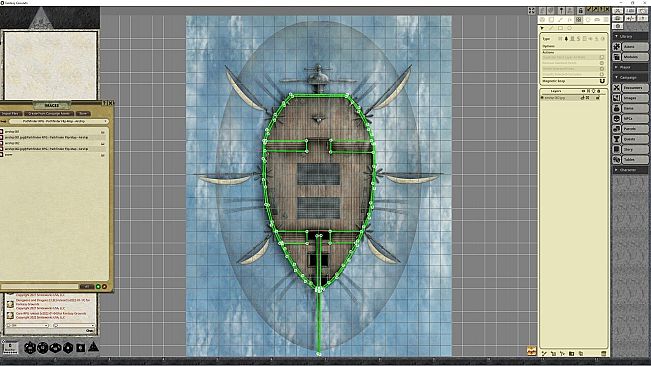Screen dimensions: 651x366
Task: Click the add folder icon at layers panel bottom
Action: (x=571, y=353)
